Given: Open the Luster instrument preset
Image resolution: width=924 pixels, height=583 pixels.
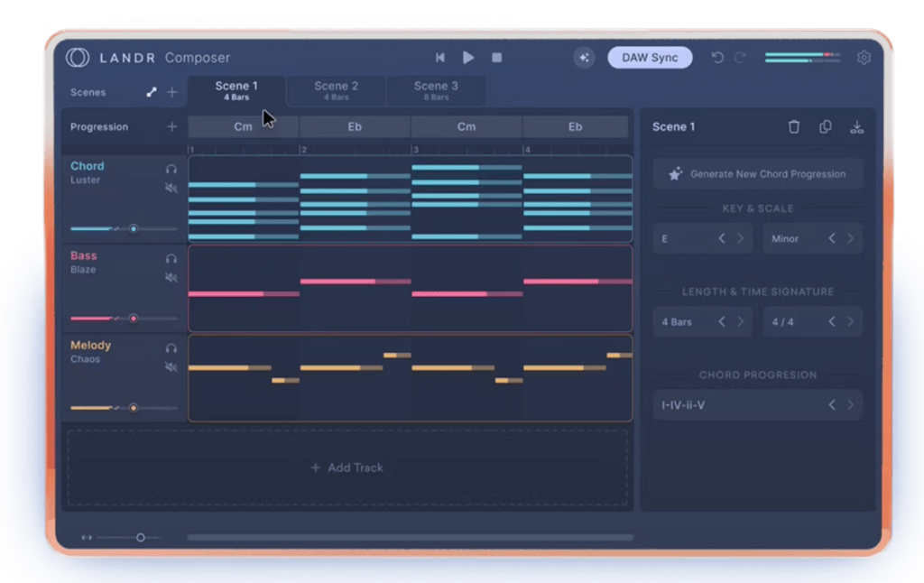Looking at the screenshot, I should 86,180.
